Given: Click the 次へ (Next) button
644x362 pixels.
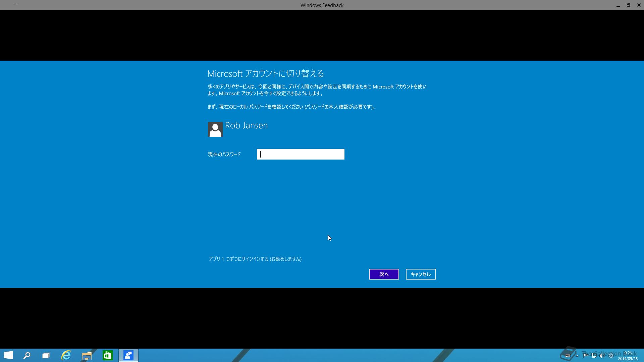Looking at the screenshot, I should (384, 274).
